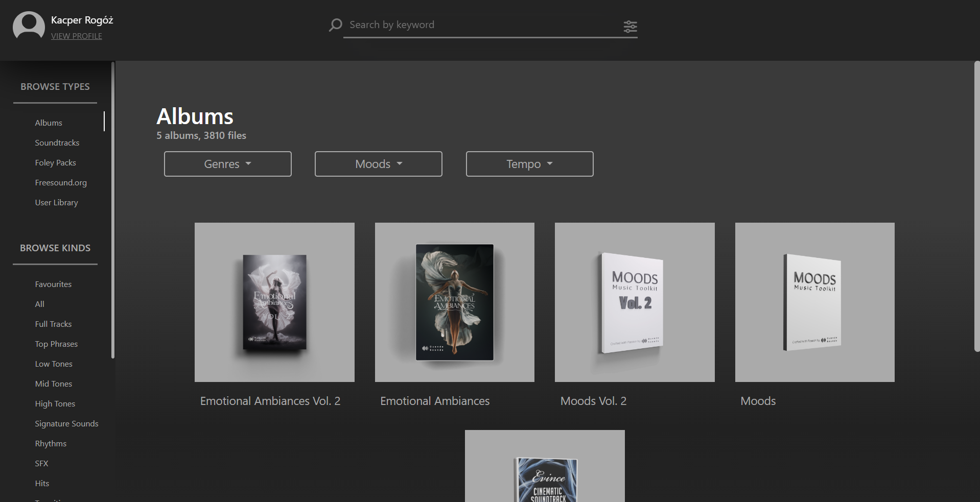Show Favourites in Browse Kinds

tap(53, 284)
